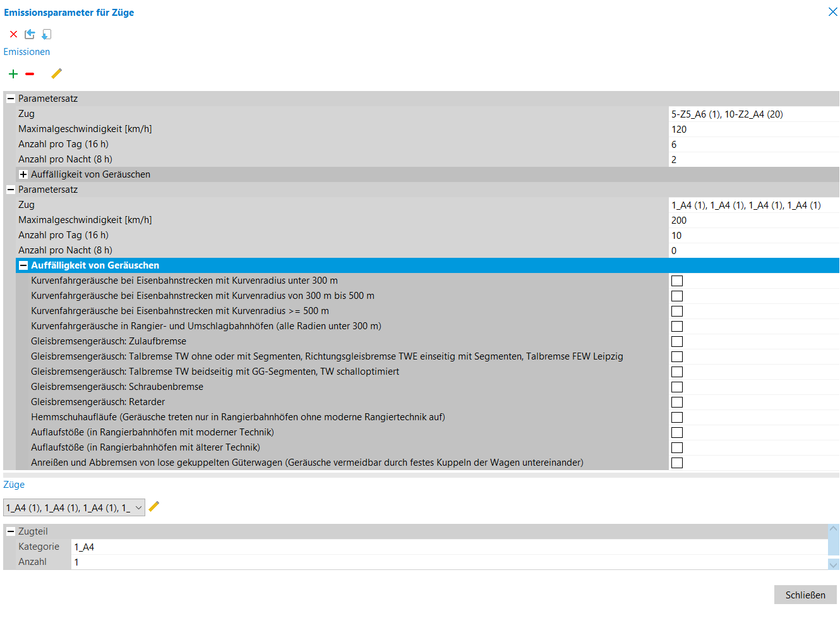Click the red X delete icon in top toolbar

point(13,34)
